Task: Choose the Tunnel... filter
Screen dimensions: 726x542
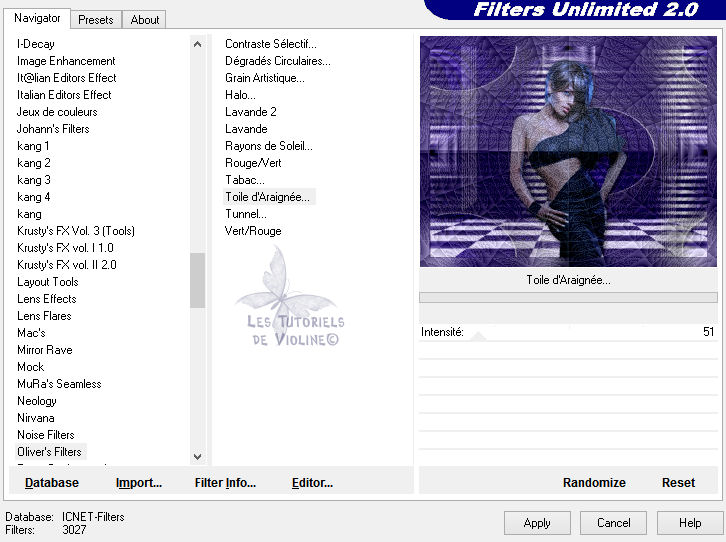Action: click(x=246, y=214)
